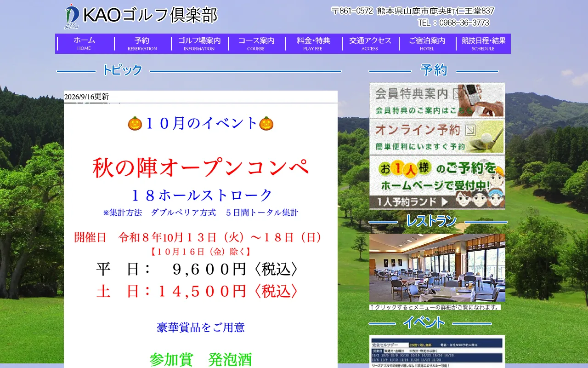Open 料金・特典 PLAY FEE page

tap(313, 44)
